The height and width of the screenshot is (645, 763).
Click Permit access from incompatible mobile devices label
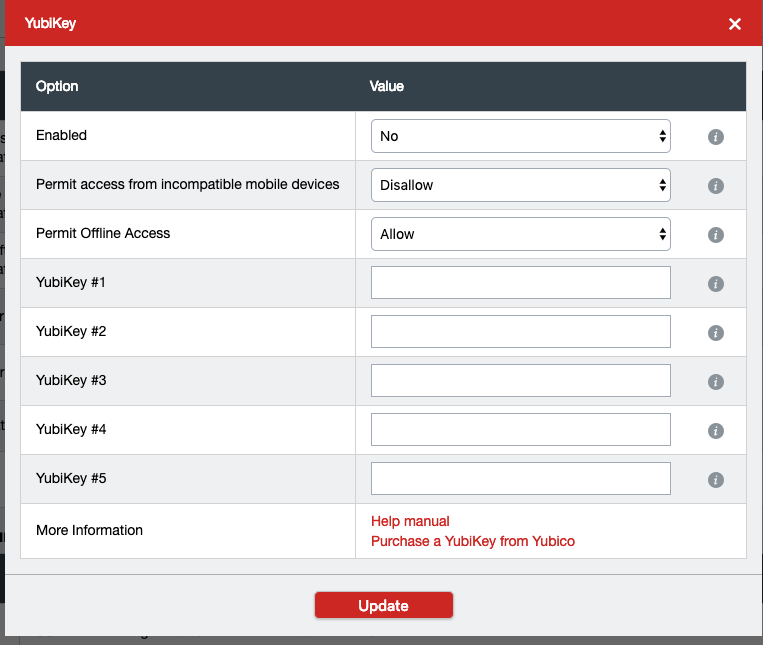[187, 184]
